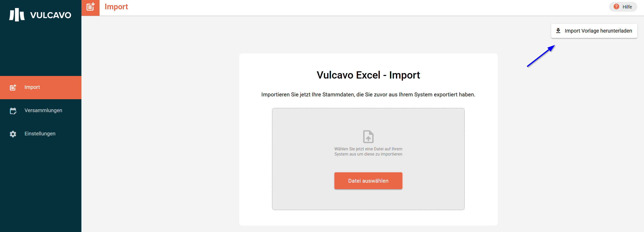Screen dimensions: 644x232
Task: Open the Versammlungen menu item
Action: [x=41, y=111]
